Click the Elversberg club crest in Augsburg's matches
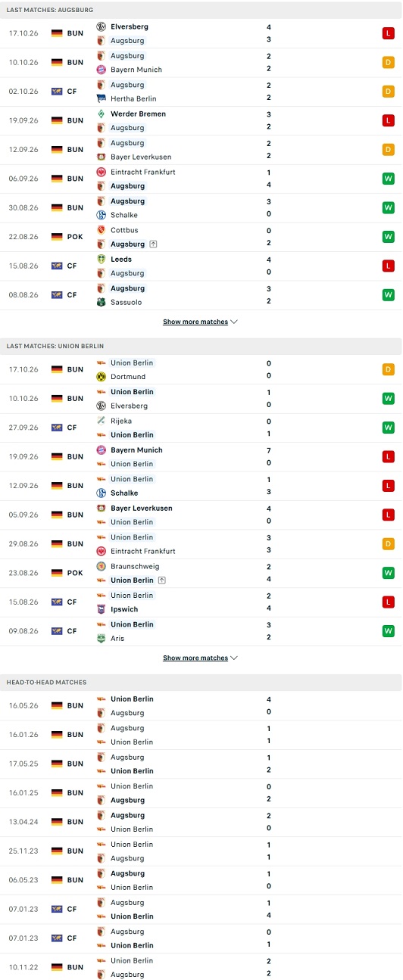The width and height of the screenshot is (403, 980). (x=101, y=26)
